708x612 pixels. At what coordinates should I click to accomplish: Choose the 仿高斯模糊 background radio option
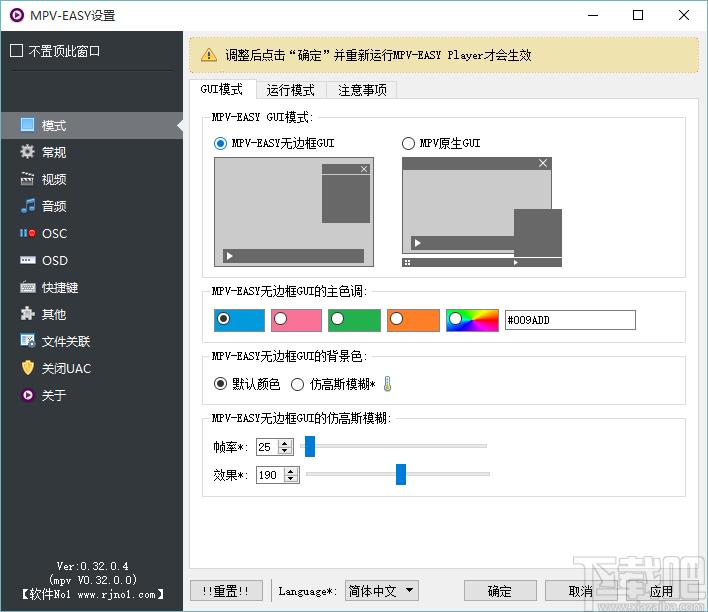pyautogui.click(x=298, y=384)
